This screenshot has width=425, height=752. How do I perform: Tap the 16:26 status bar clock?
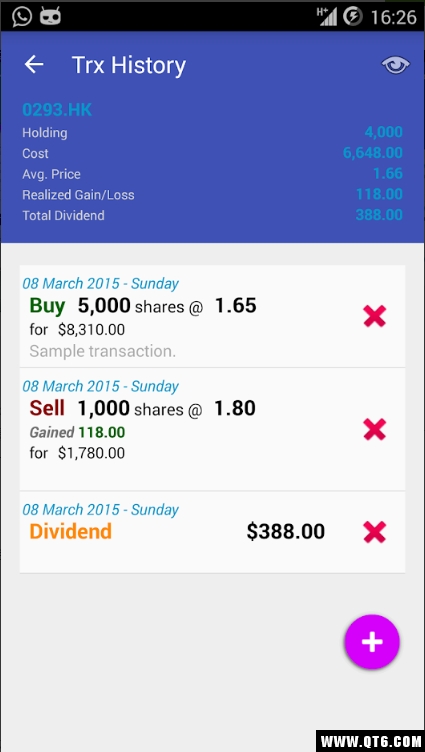(393, 17)
